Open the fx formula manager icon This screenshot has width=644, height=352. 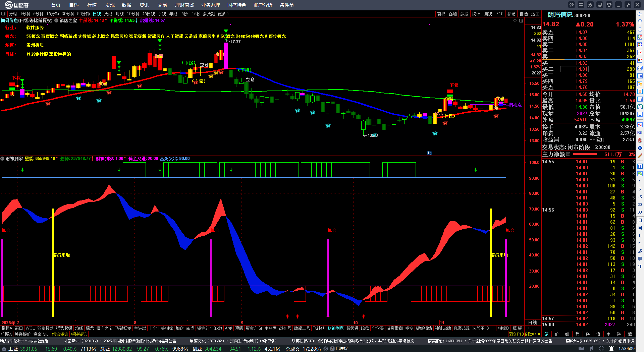(590, 5)
